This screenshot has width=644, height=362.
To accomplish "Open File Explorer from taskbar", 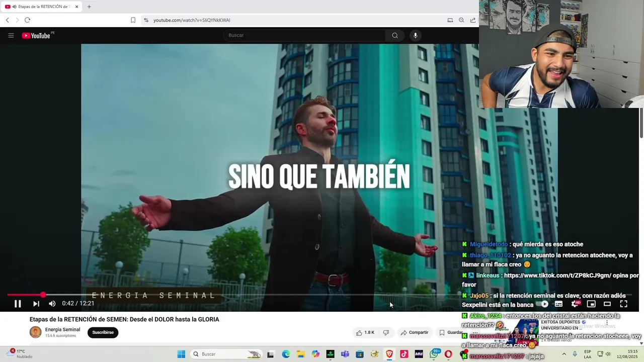I will 300,354.
